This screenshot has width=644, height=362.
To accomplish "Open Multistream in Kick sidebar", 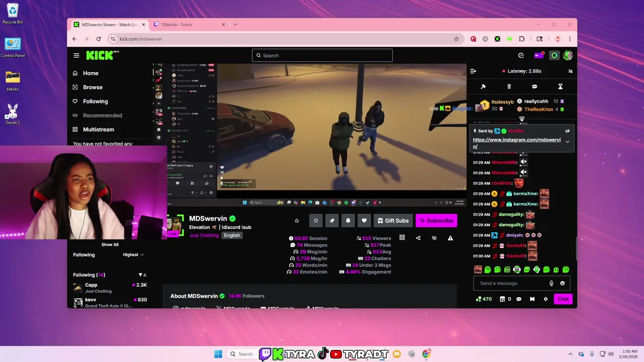I will pyautogui.click(x=98, y=129).
